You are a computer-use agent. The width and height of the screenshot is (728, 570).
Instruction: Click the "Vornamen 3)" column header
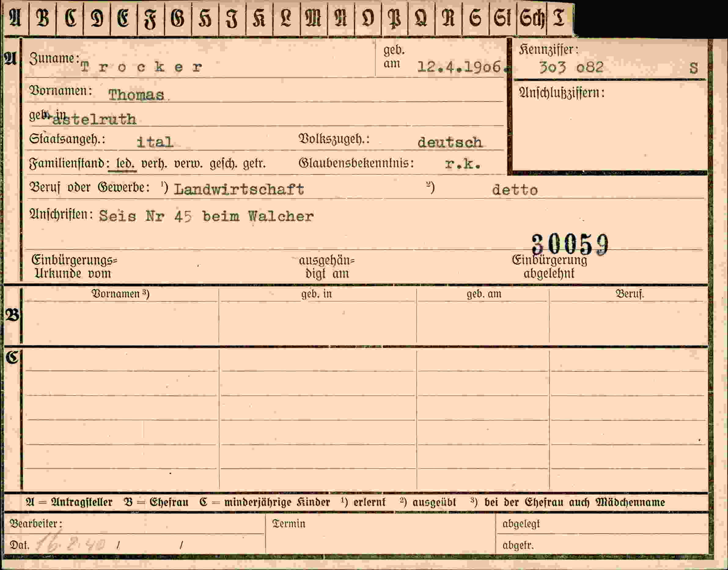(x=120, y=294)
